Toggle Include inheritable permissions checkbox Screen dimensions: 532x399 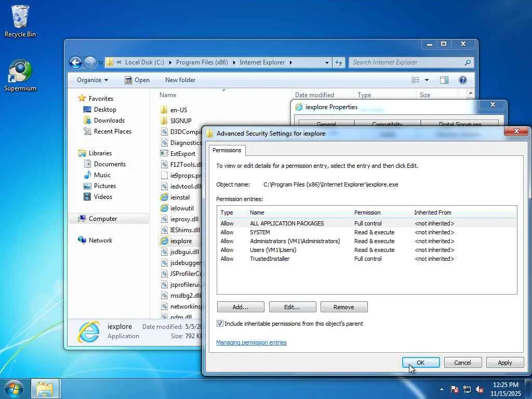click(220, 324)
